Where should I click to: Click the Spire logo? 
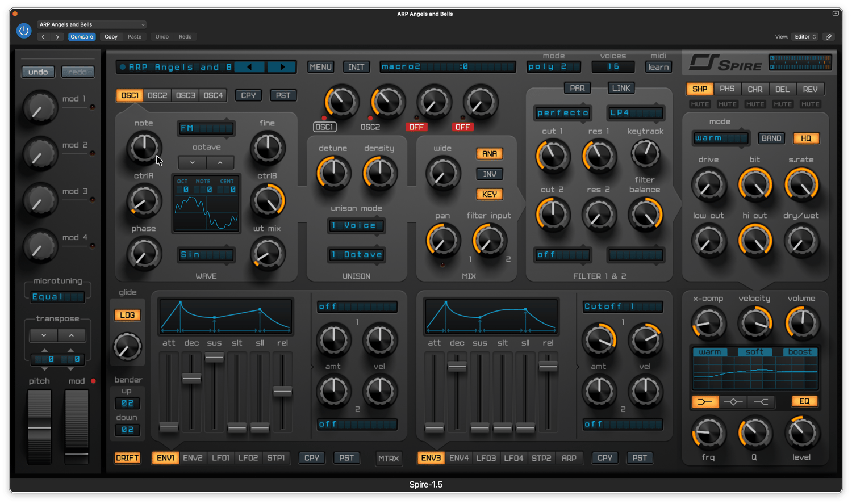[725, 63]
